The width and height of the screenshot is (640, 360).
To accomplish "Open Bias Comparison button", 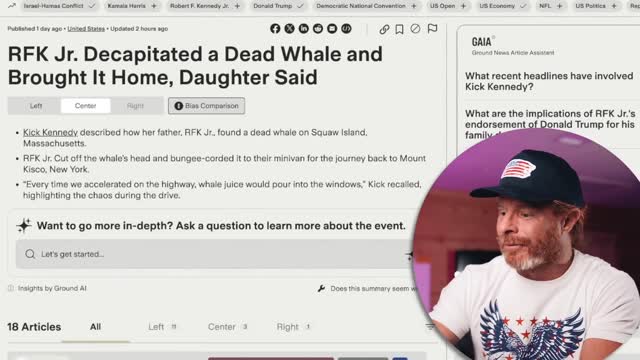I will tap(207, 106).
